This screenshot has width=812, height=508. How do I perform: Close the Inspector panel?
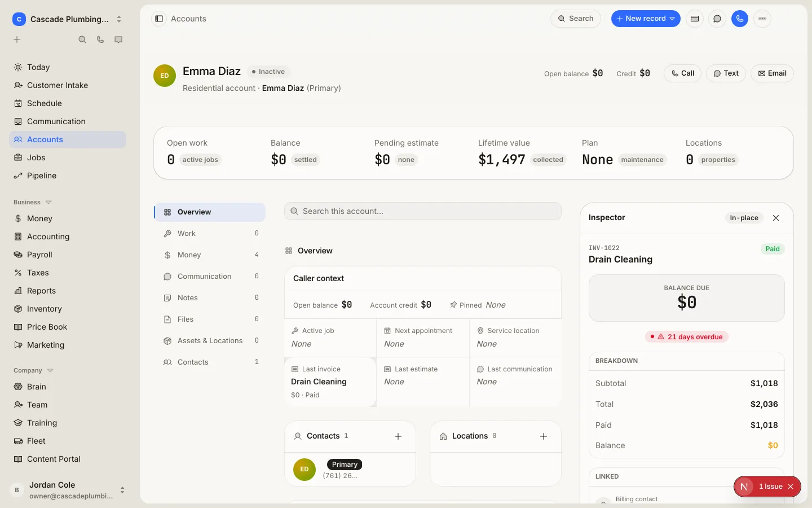click(776, 218)
